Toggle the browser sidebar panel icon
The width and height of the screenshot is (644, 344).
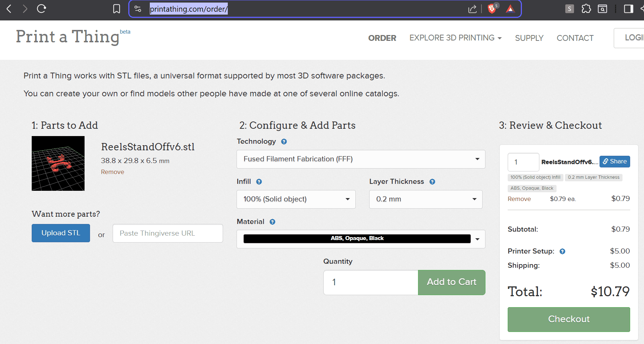pyautogui.click(x=629, y=9)
